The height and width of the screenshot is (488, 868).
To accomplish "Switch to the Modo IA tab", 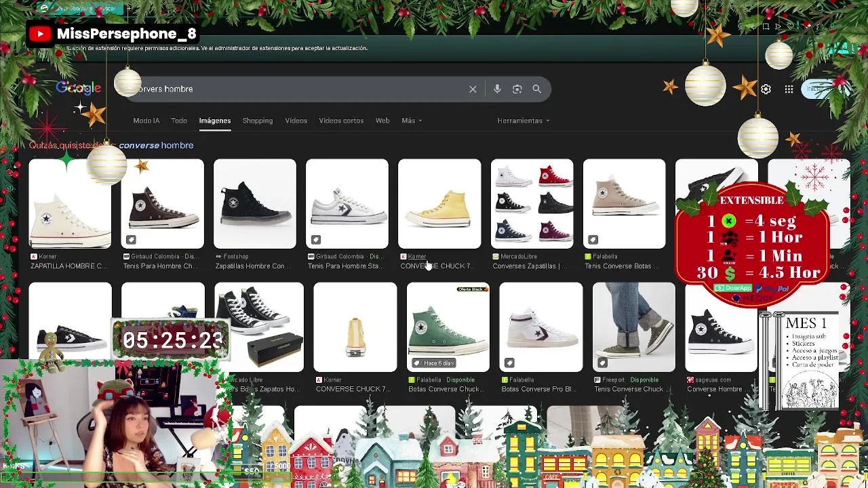I will 146,121.
